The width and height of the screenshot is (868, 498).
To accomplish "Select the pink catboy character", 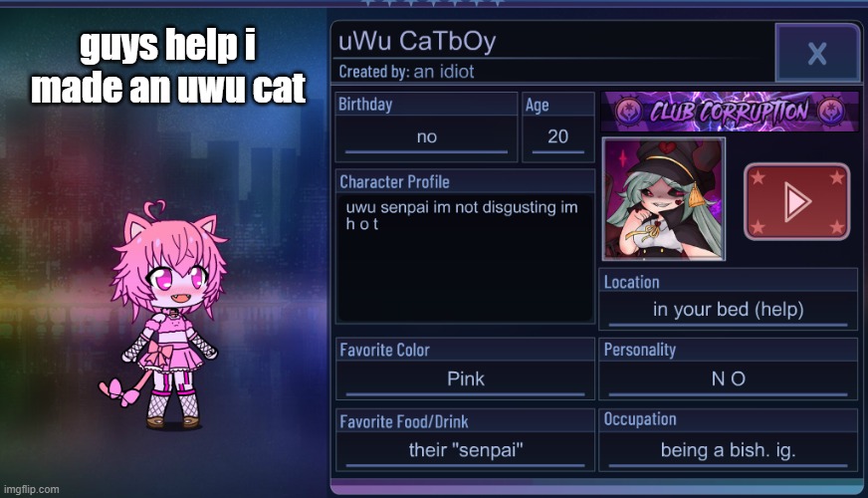I will point(166,316).
